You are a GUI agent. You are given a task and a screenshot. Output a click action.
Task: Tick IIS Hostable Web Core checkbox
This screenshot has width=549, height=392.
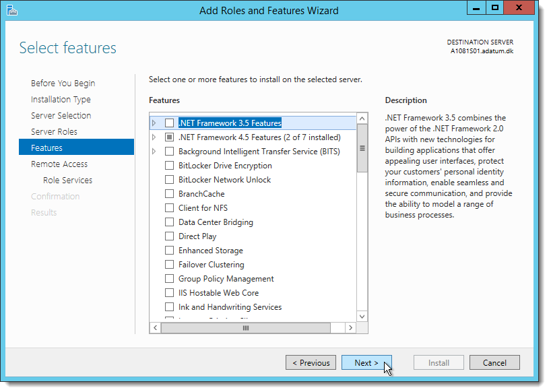pos(170,293)
